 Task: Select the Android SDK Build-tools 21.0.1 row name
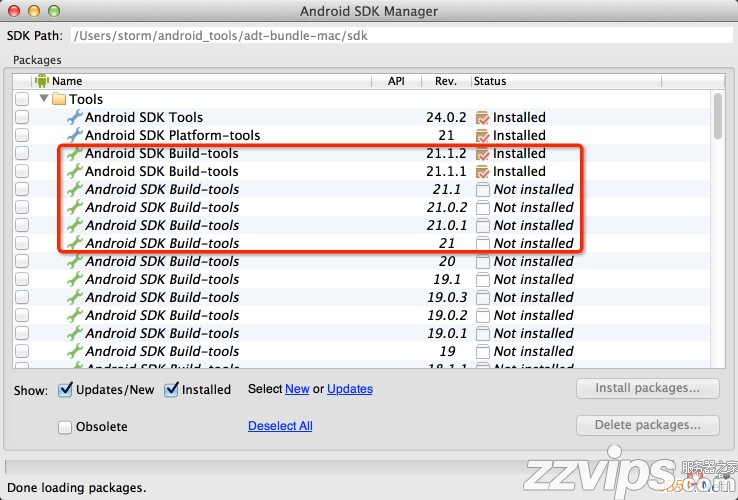coord(162,226)
